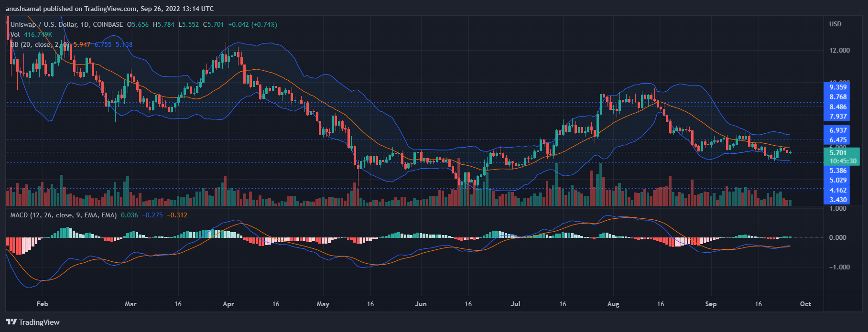Click the Jun marker on time axis
This screenshot has width=868, height=332.
(x=421, y=304)
